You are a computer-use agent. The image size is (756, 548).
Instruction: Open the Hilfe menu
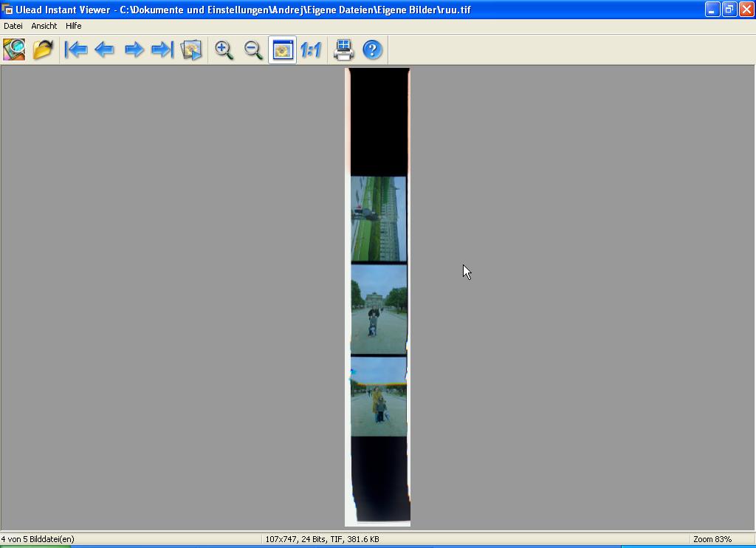point(74,26)
